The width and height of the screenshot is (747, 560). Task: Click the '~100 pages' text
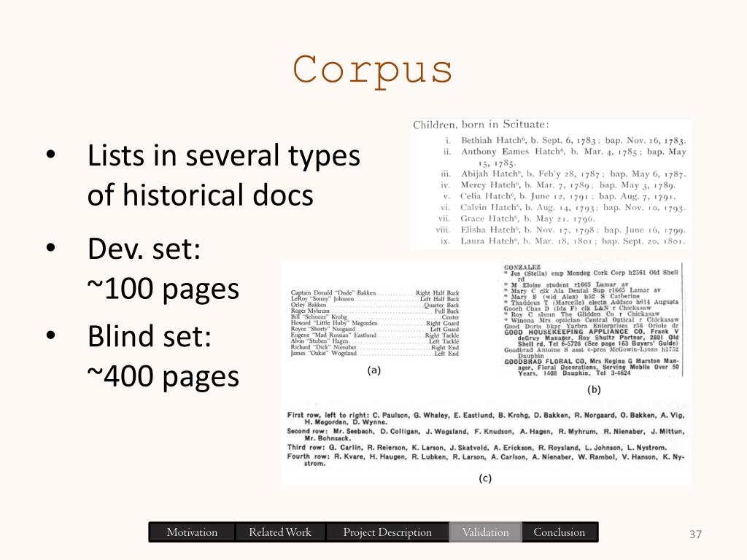[x=163, y=289]
